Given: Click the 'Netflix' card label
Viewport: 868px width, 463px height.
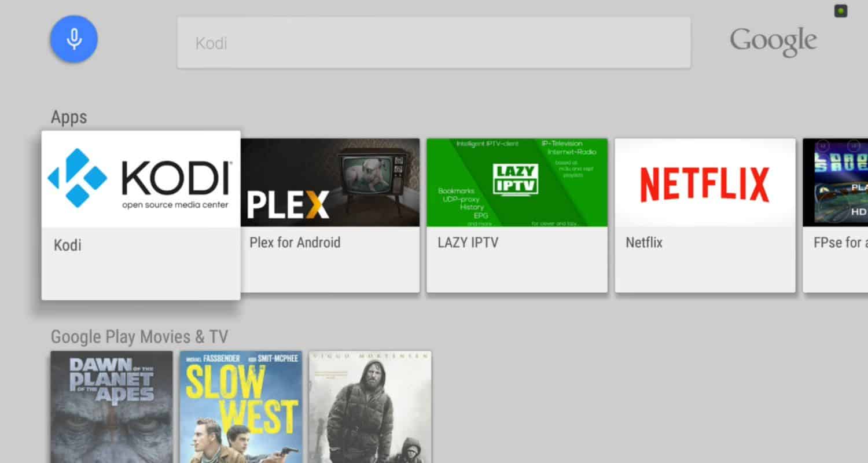Looking at the screenshot, I should (644, 242).
